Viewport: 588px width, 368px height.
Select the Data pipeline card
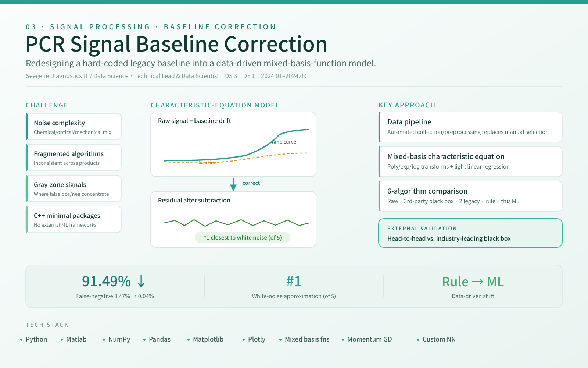click(x=470, y=127)
